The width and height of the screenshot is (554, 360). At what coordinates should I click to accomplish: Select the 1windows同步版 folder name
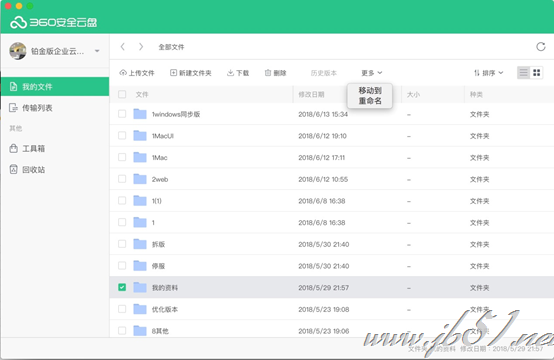click(x=176, y=114)
